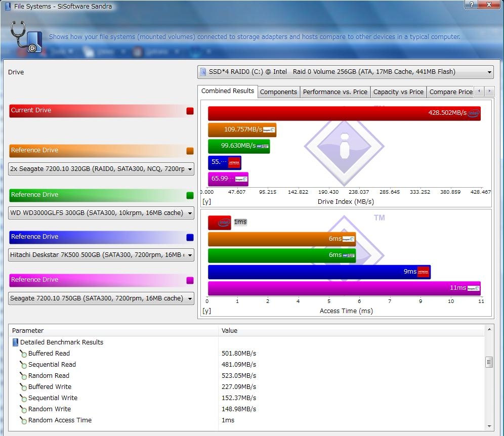The height and width of the screenshot is (436, 504).
Task: Toggle the magenta Reference Drive color square
Action: click(190, 281)
